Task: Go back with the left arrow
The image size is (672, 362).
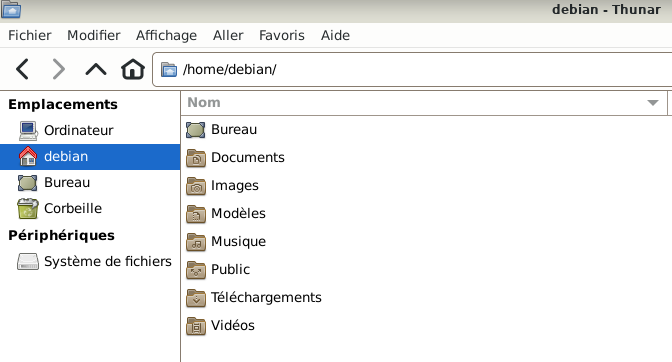Action: pyautogui.click(x=22, y=69)
